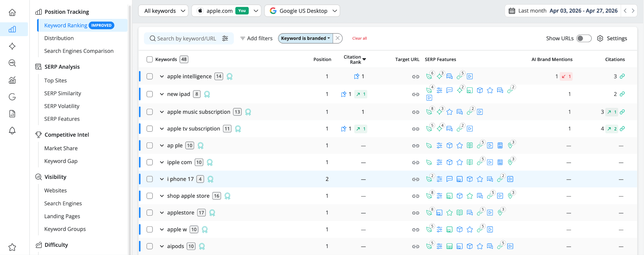This screenshot has width=644, height=255.
Task: Check the i phone 17 row checkbox
Action: click(x=150, y=179)
